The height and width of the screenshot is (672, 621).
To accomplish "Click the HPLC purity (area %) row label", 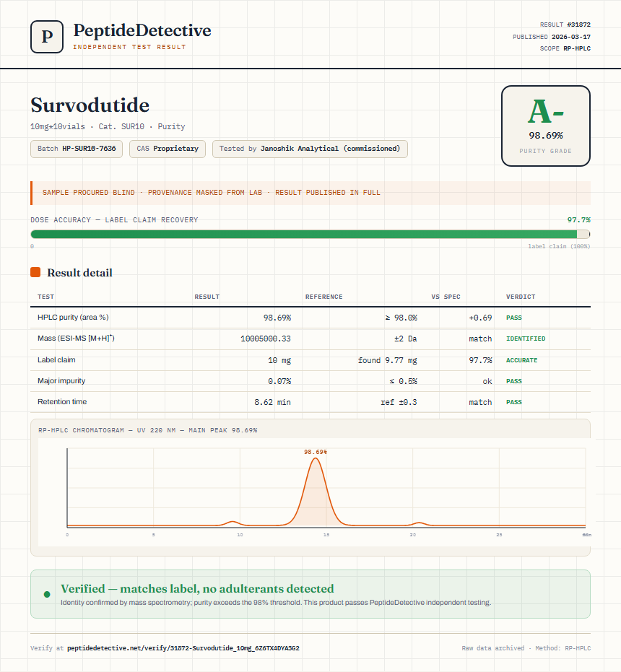I will [x=73, y=317].
